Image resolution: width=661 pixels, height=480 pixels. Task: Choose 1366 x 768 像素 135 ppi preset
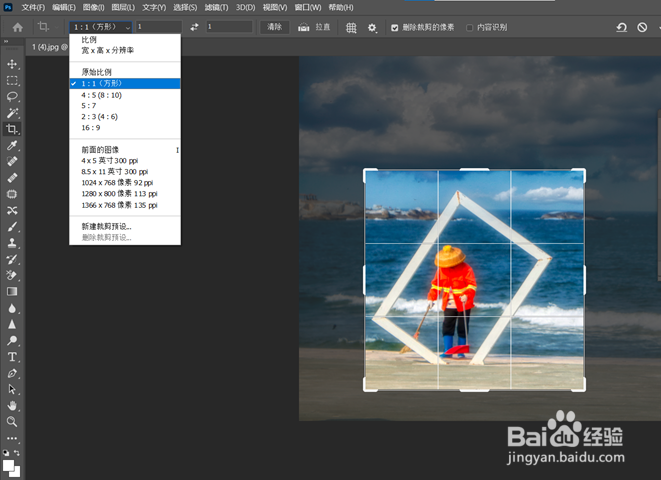(x=125, y=205)
